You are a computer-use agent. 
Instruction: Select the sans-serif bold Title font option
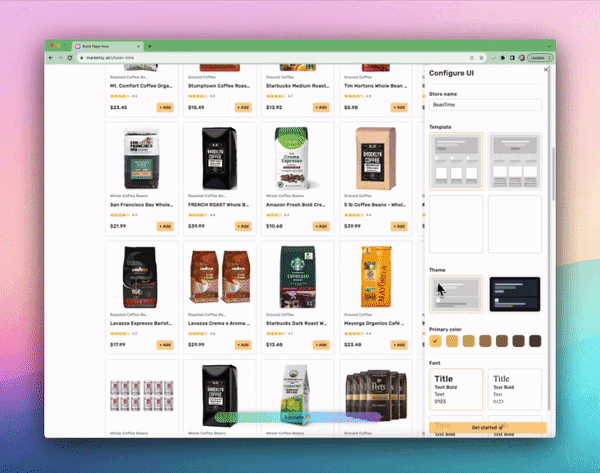click(456, 389)
